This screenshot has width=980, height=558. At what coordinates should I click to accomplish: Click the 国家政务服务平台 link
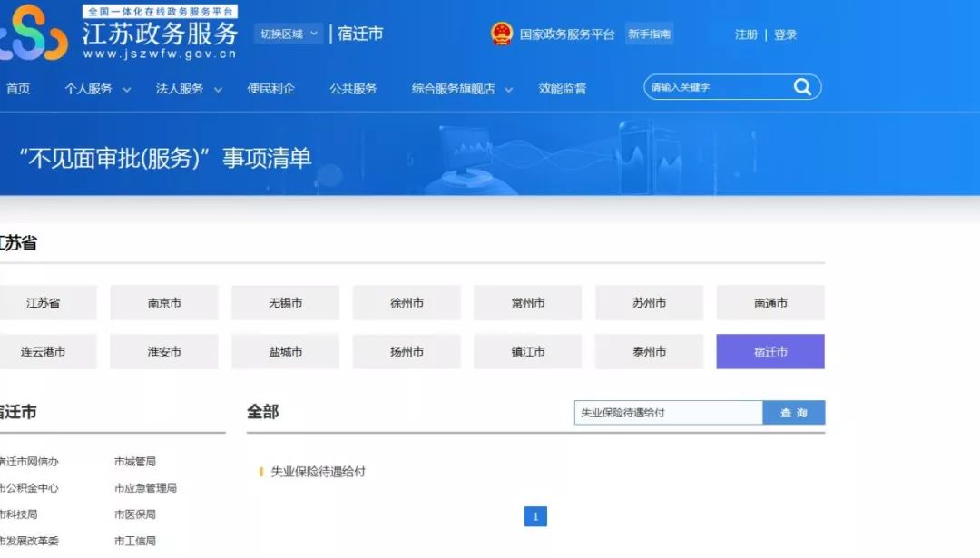(x=567, y=34)
